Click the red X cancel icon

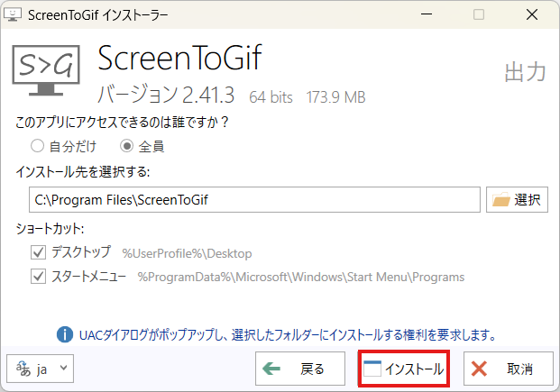click(x=479, y=369)
